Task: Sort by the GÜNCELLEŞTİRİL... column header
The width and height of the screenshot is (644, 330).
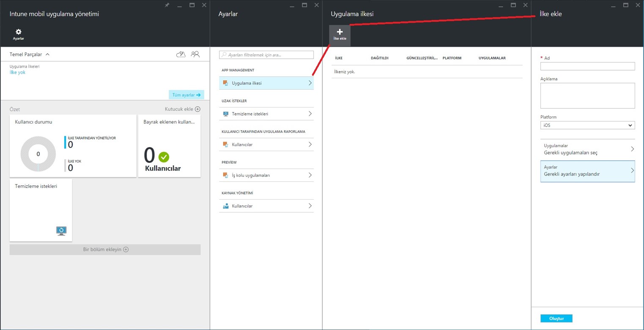Action: [422, 58]
